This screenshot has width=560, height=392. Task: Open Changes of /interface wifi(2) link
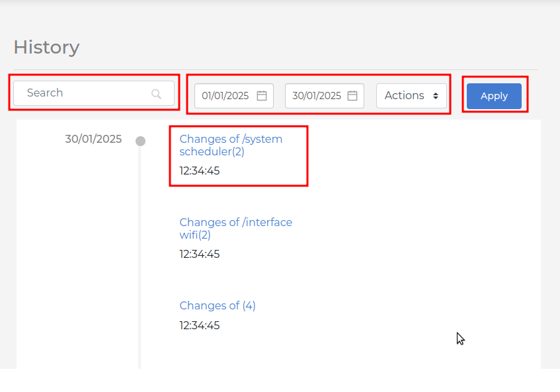(236, 229)
